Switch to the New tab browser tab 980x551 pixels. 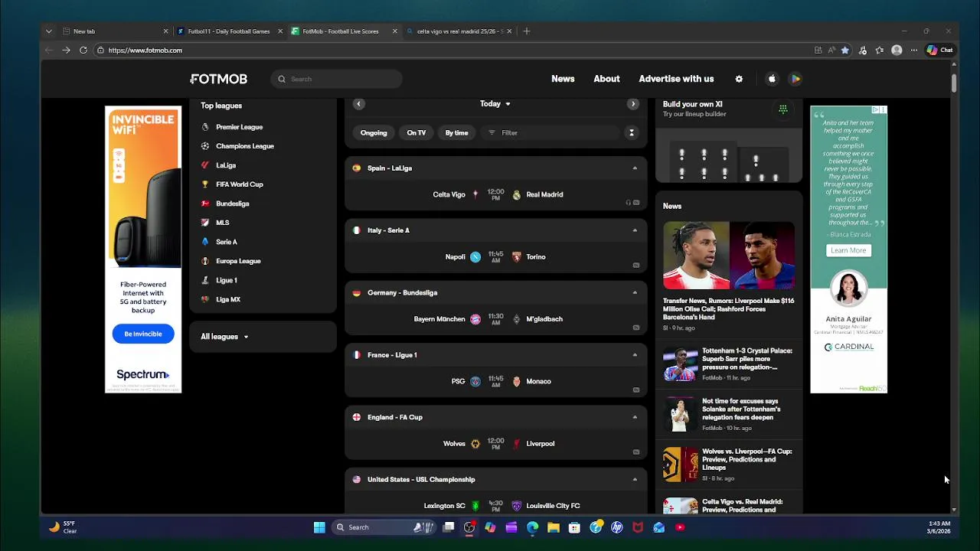(x=115, y=31)
